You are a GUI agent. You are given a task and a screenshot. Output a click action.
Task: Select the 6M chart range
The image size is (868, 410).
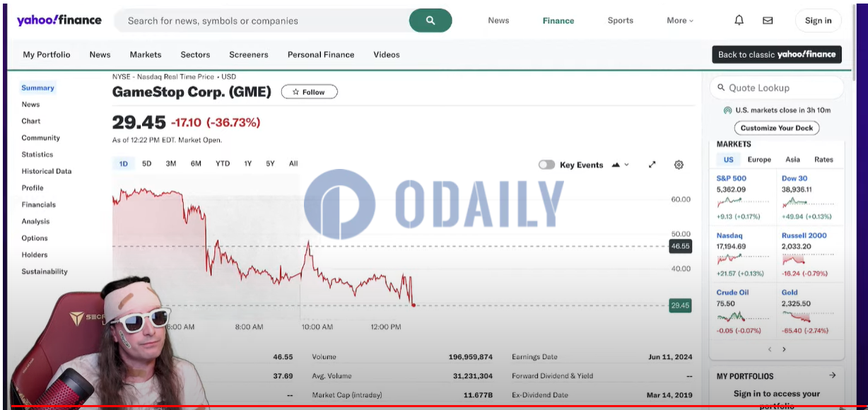coord(196,163)
